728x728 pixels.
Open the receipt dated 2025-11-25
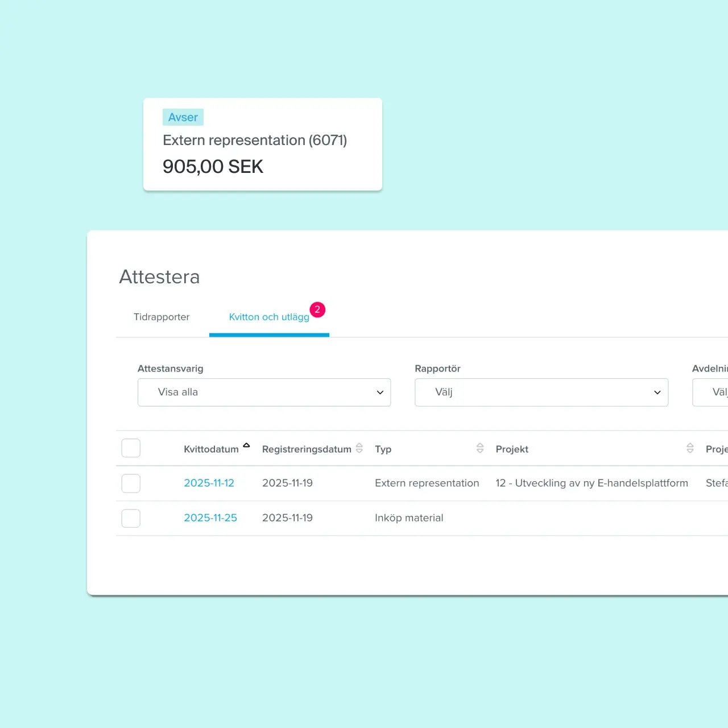click(210, 518)
